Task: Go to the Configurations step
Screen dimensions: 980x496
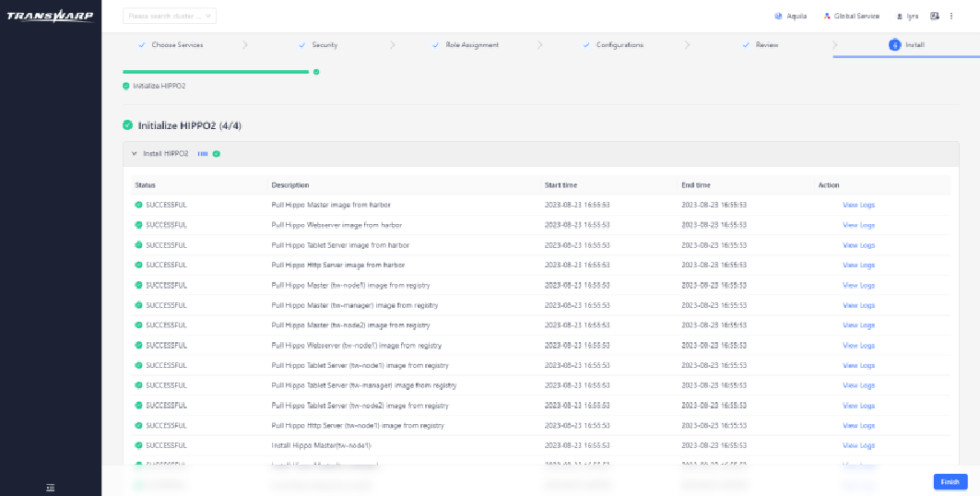Action: coord(613,45)
